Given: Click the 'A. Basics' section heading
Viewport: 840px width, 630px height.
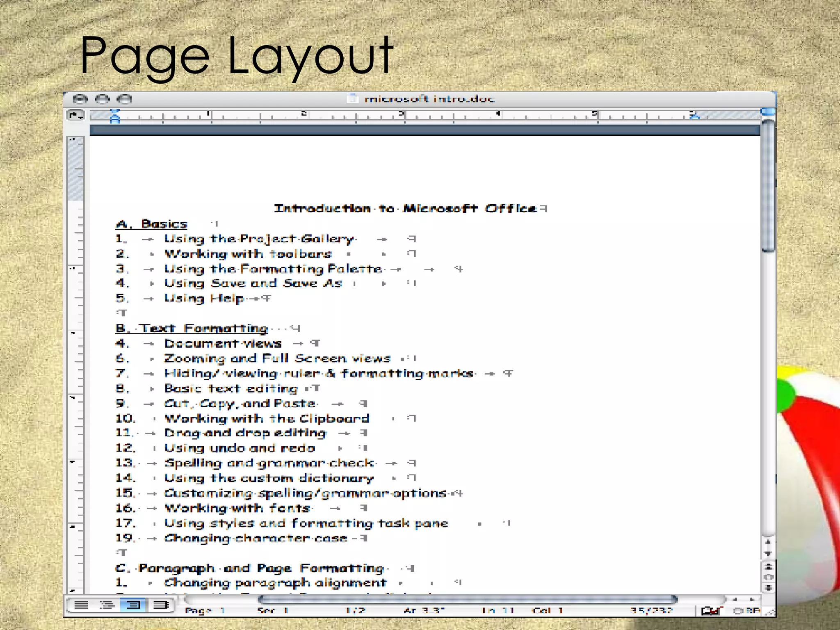Looking at the screenshot, I should [152, 224].
